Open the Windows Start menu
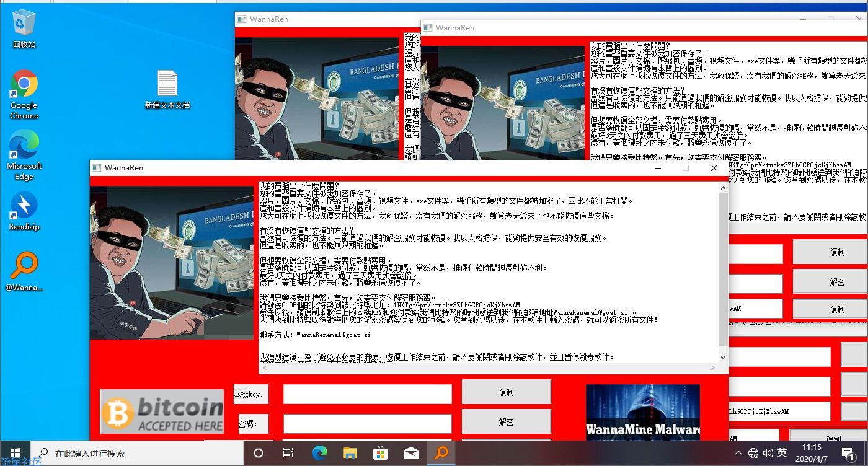868x466 pixels. pos(15,453)
